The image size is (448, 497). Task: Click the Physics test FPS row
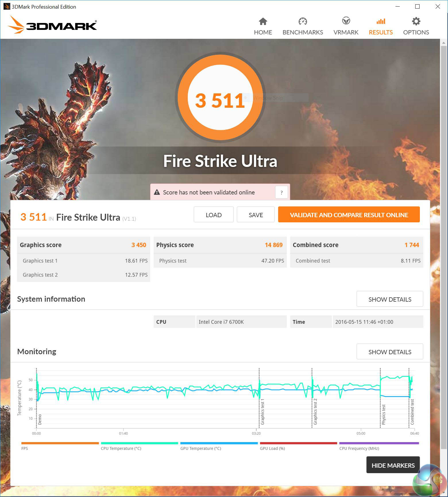pos(220,261)
